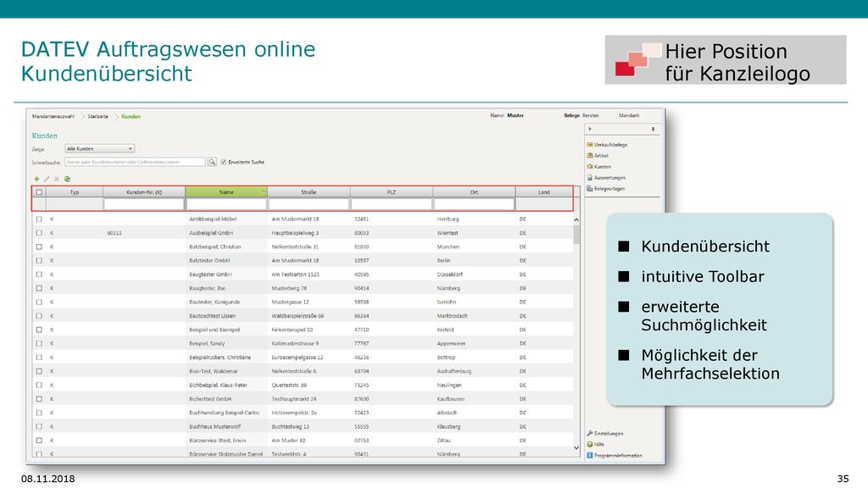This screenshot has height=488, width=868.
Task: Open the Verkaufsbelege link
Action: 610,144
